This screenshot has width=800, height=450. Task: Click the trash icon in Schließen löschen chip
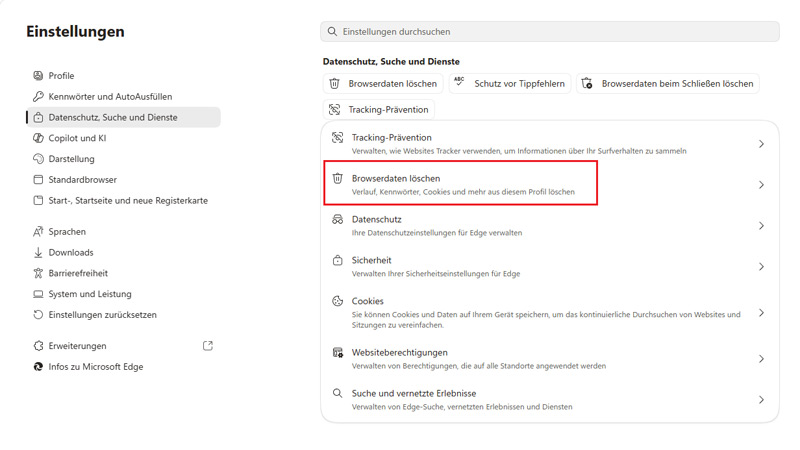[587, 83]
